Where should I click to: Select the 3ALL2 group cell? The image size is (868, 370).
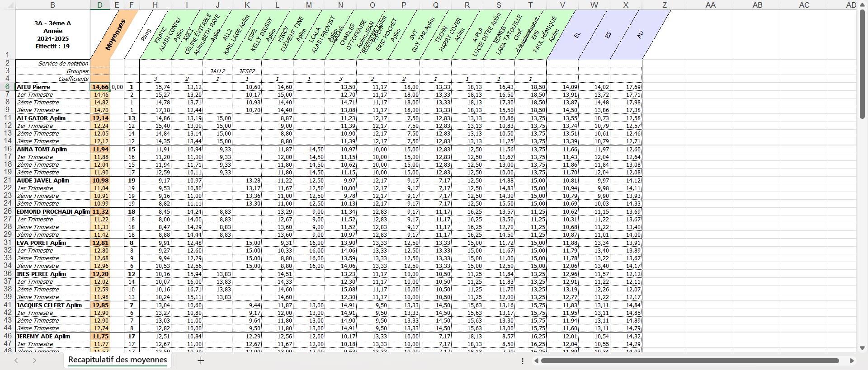coord(217,71)
